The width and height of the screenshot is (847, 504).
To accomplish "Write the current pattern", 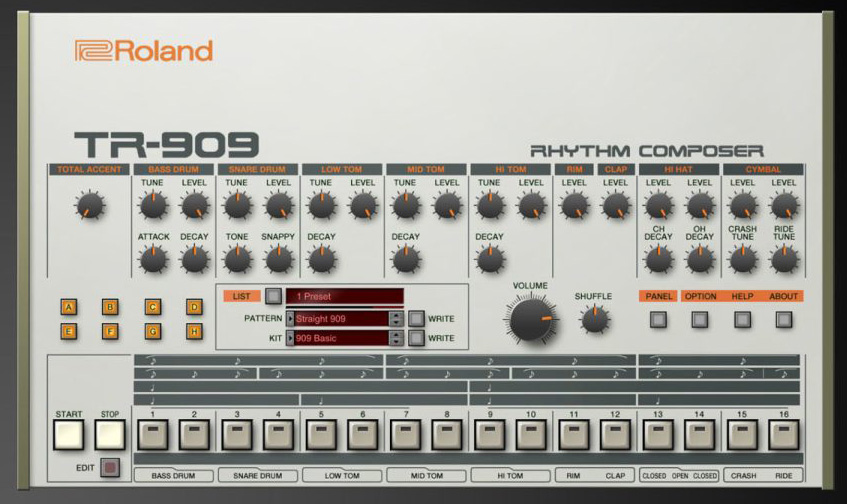I will pyautogui.click(x=416, y=319).
